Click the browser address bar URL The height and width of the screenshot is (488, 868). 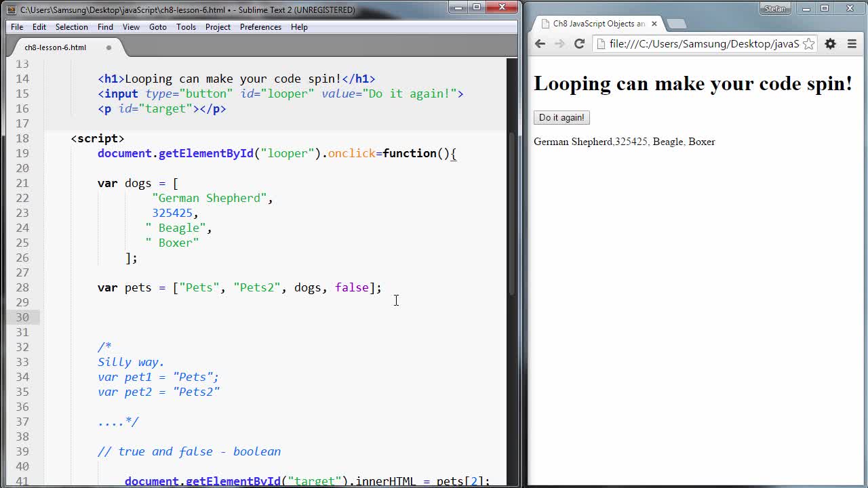[x=704, y=43]
